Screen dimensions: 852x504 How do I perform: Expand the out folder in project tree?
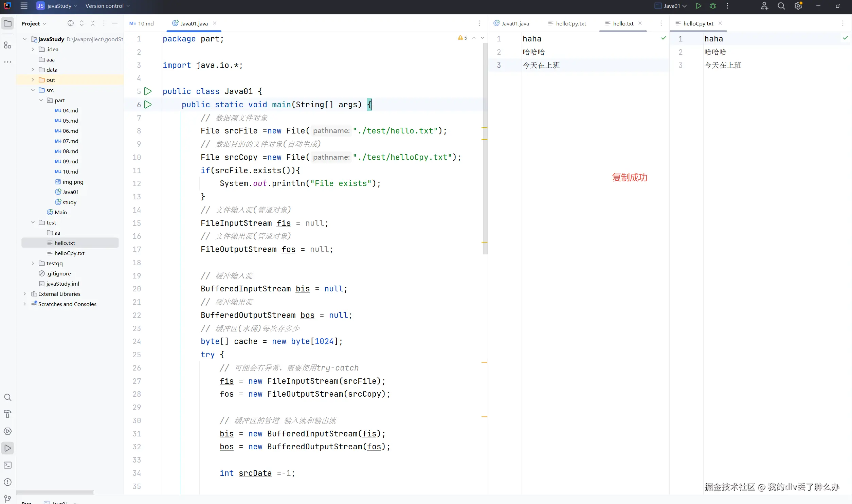(x=33, y=80)
